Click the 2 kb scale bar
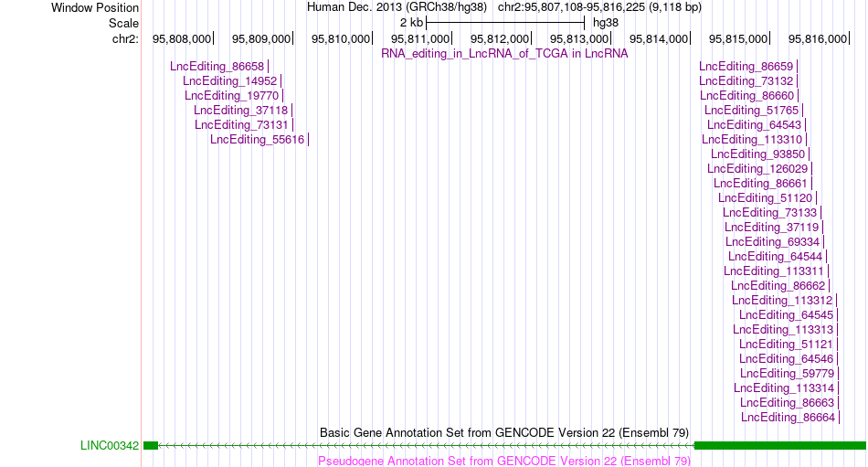868x467 pixels. click(x=505, y=23)
